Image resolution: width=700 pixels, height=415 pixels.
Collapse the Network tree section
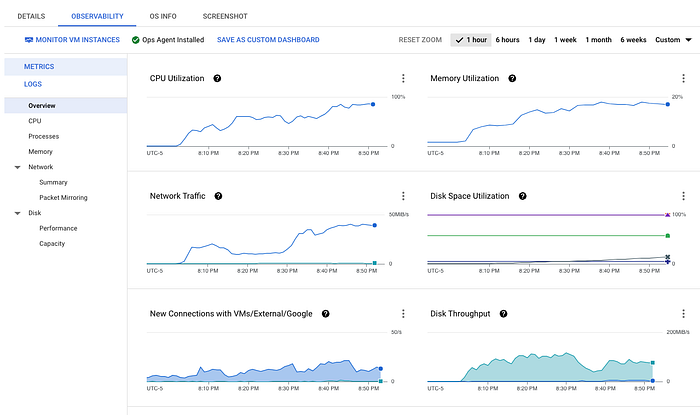point(17,167)
